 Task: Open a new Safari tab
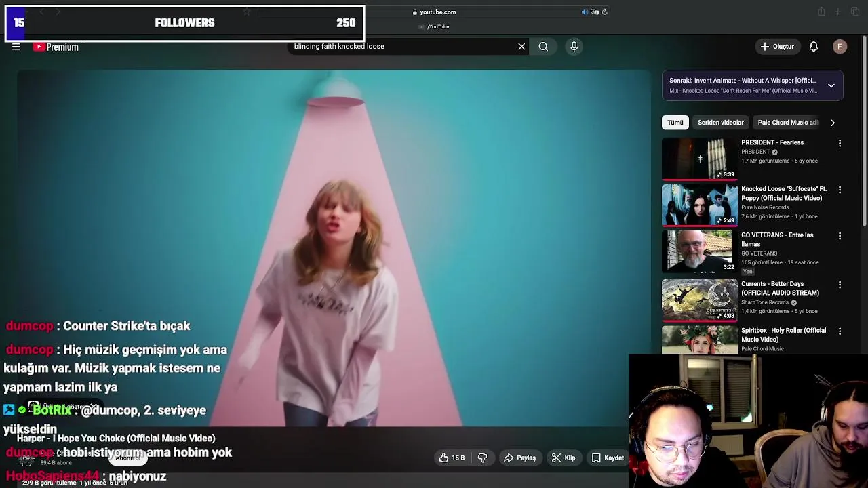[837, 12]
